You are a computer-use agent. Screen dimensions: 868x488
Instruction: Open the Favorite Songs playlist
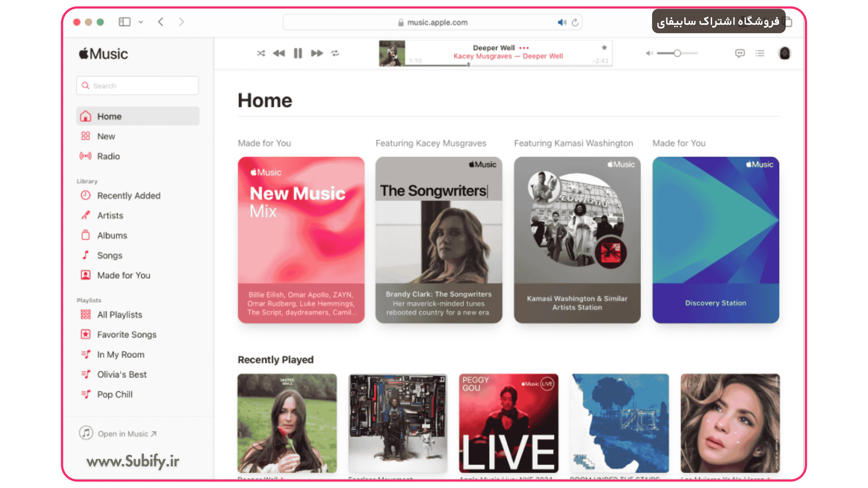[x=127, y=334]
